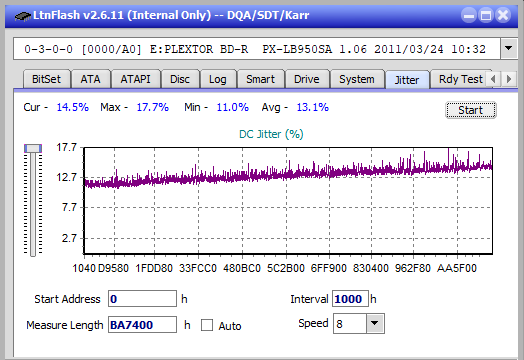
Task: Open the drive selection dropdown arrow
Action: click(509, 48)
